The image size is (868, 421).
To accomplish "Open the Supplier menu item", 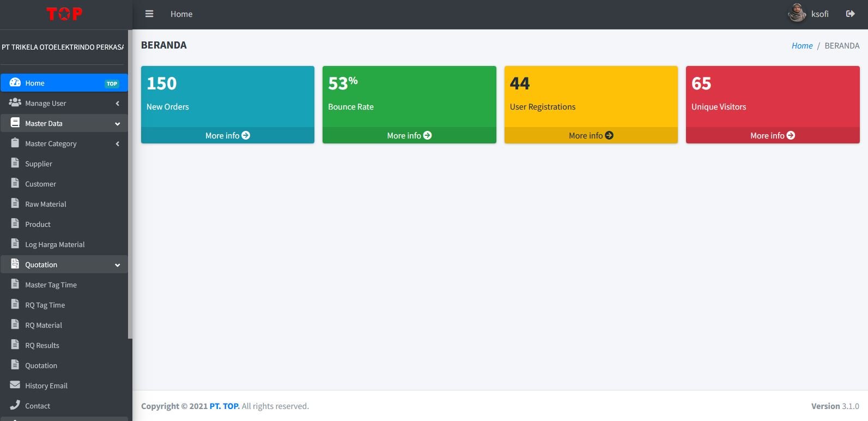I will 39,164.
